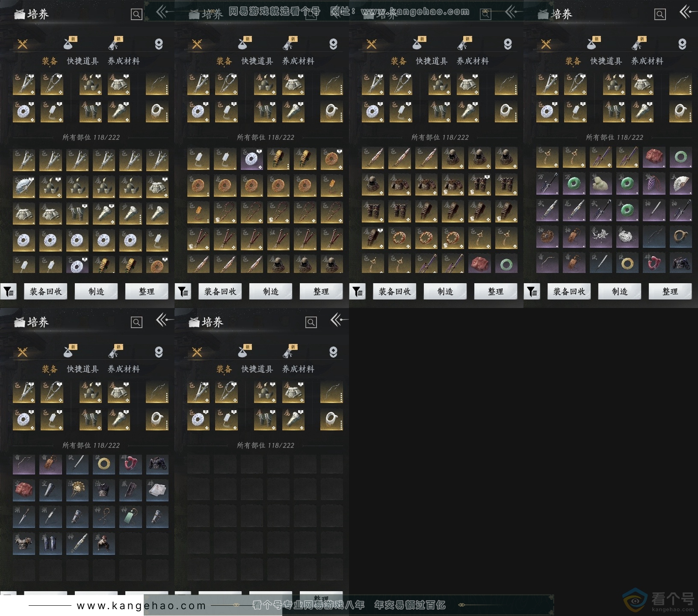The width and height of the screenshot is (698, 616).
Task: Select purple pouch item in top-right panel
Action: (x=654, y=183)
